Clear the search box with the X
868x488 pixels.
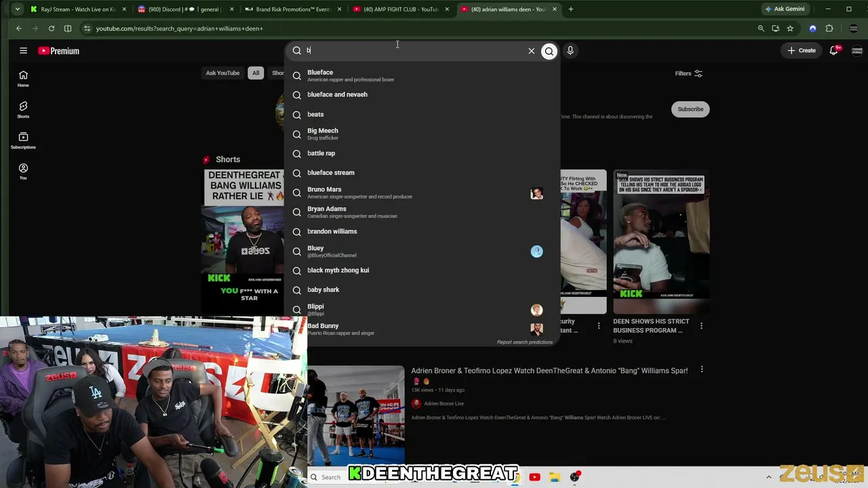tap(532, 51)
